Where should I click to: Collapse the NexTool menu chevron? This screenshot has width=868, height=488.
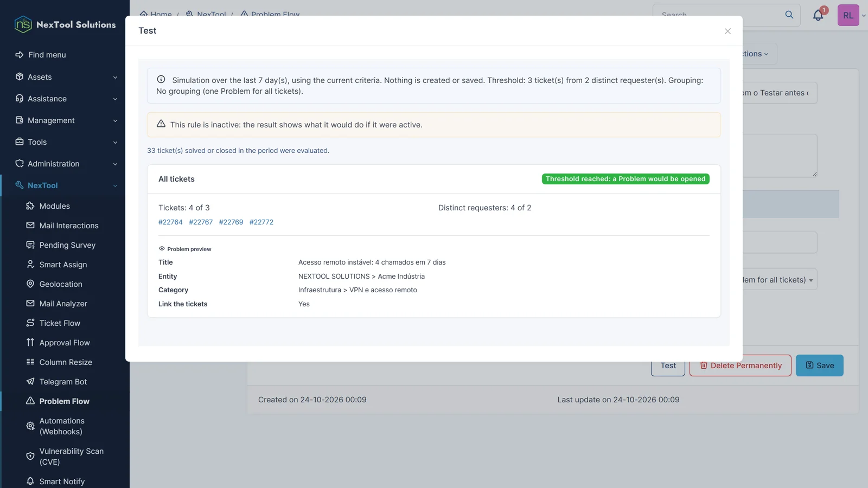click(115, 186)
